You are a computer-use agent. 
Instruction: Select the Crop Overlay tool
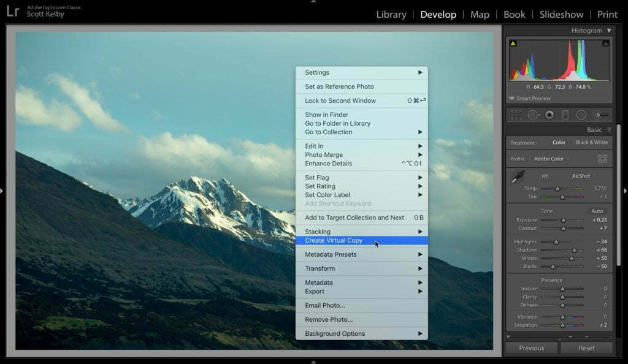click(516, 115)
